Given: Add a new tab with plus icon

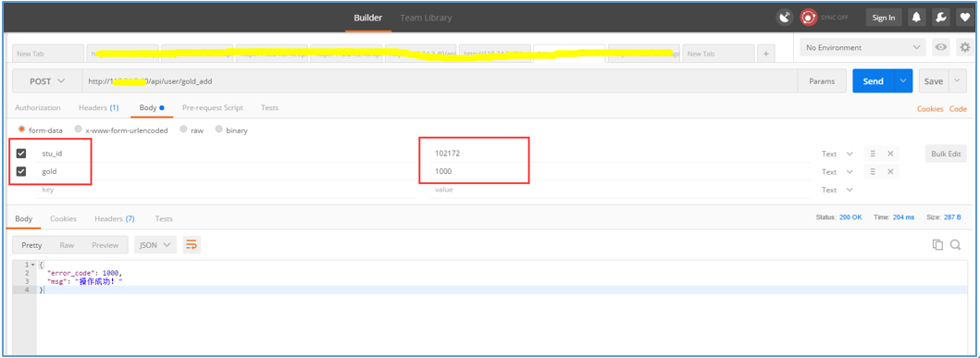Looking at the screenshot, I should click(766, 54).
